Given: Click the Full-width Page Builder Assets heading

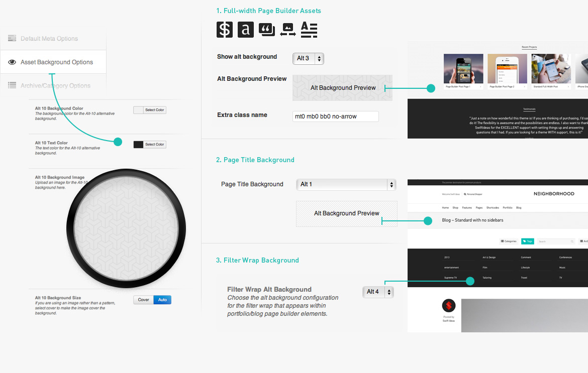Looking at the screenshot, I should click(268, 11).
